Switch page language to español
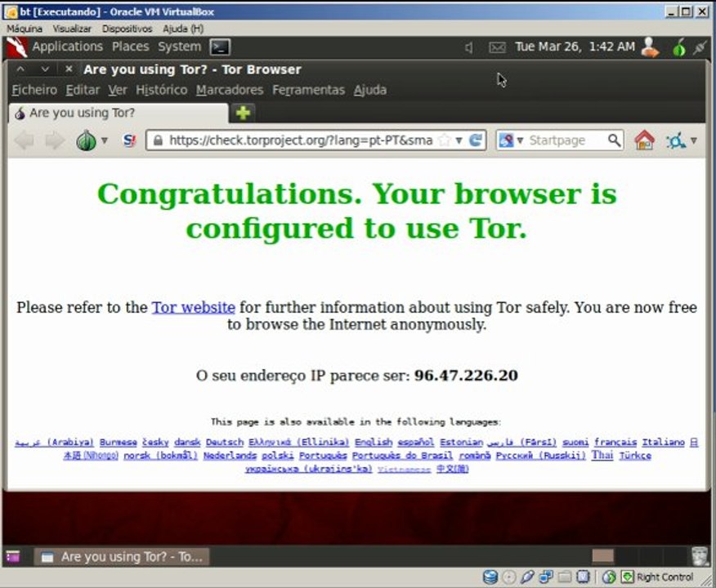Screen dimensions: 716x588 415,442
